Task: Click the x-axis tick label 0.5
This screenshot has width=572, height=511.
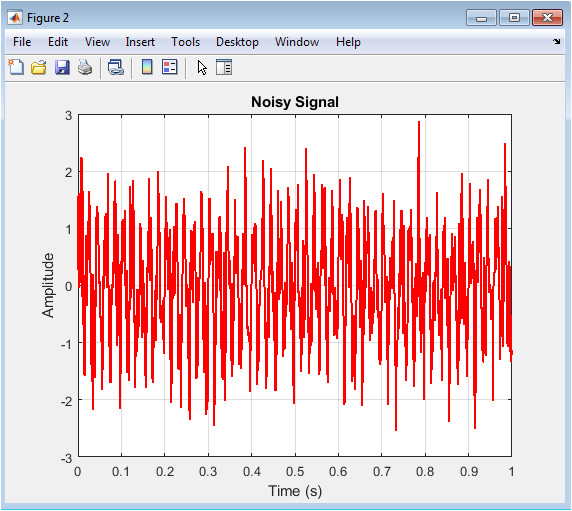Action: pyautogui.click(x=295, y=472)
